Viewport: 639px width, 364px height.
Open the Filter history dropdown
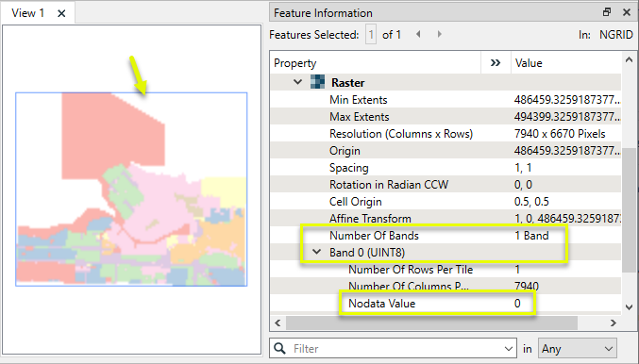[508, 349]
